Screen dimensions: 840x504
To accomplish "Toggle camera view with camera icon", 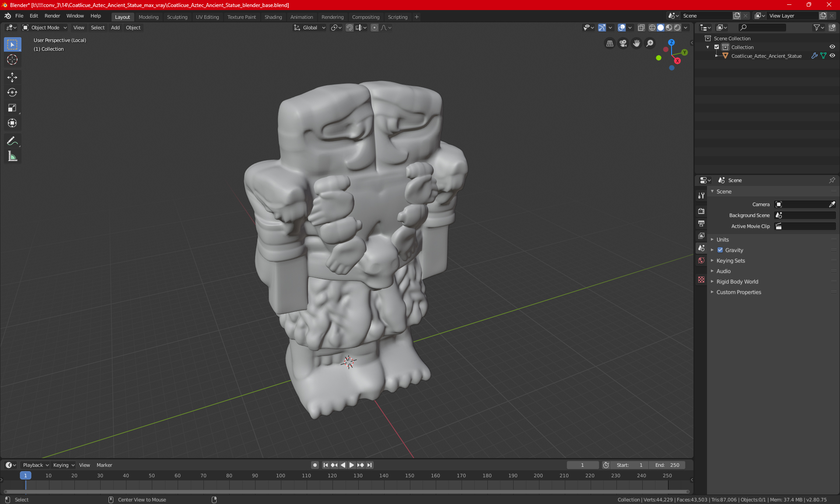I will (623, 43).
